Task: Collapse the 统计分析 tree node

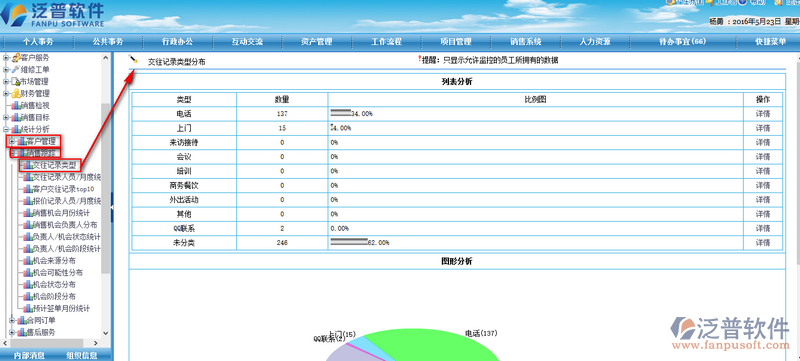Action: point(6,130)
